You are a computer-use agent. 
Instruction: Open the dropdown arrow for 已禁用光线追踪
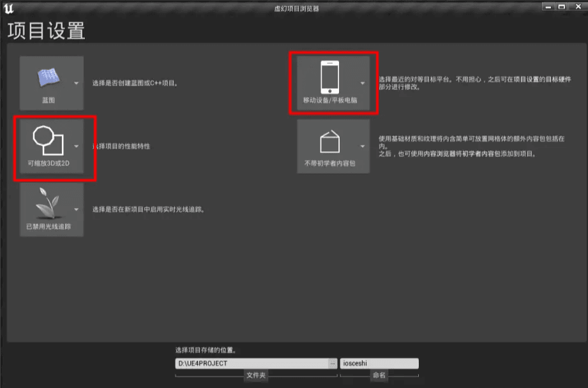click(x=76, y=209)
